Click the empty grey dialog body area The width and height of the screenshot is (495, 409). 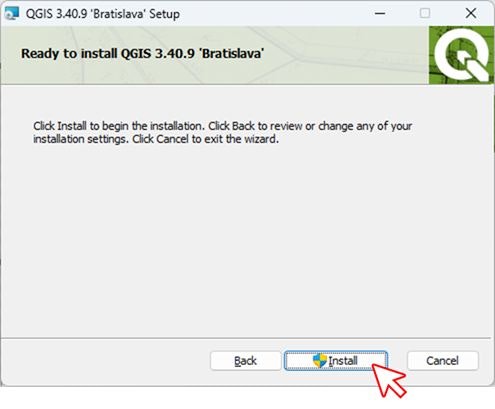247,240
